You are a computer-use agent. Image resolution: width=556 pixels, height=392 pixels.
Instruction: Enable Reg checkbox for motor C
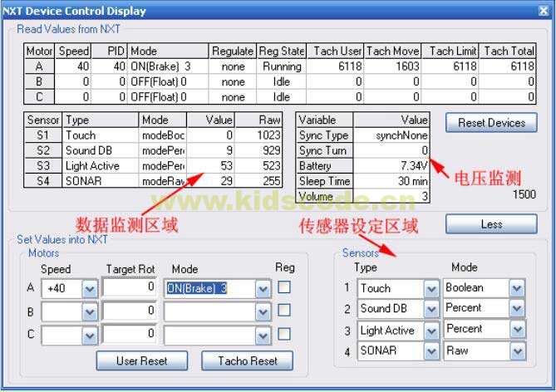click(284, 334)
